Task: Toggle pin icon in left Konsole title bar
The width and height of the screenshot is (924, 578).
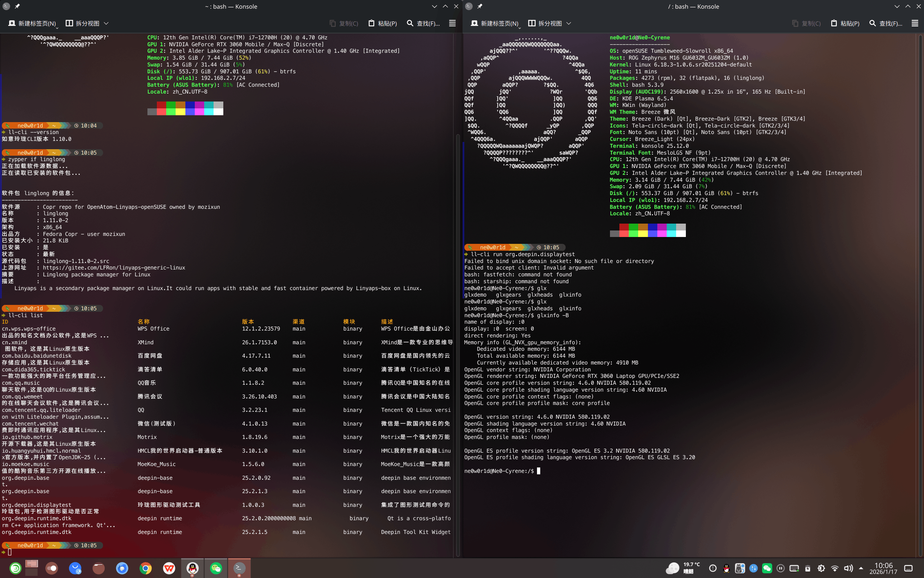Action: tap(17, 6)
